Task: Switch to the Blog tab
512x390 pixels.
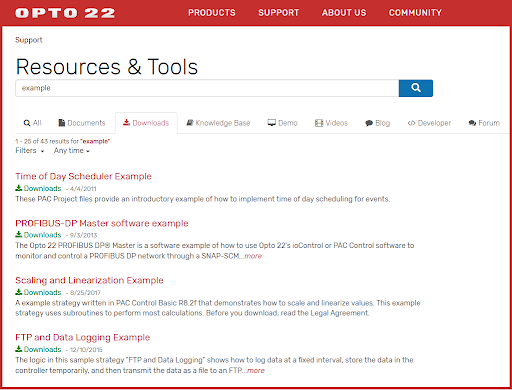Action: (x=378, y=123)
